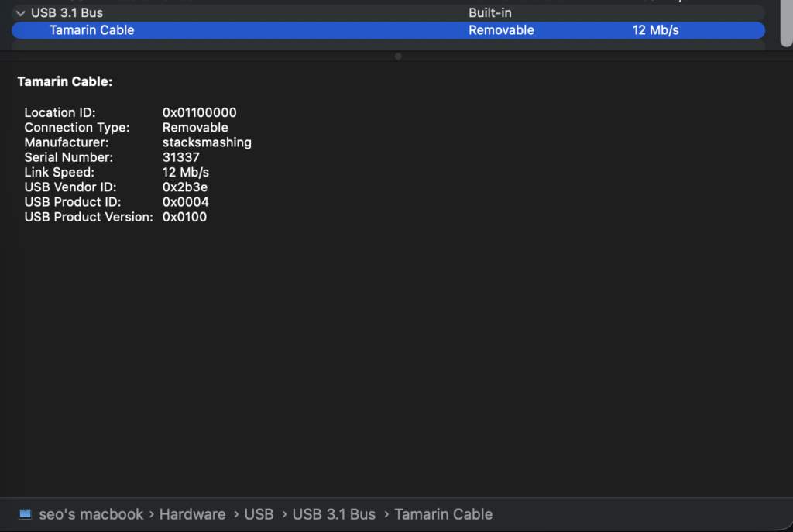Click the Manufacturer value stacksmashing
Image resolution: width=793 pixels, height=532 pixels.
[x=207, y=142]
